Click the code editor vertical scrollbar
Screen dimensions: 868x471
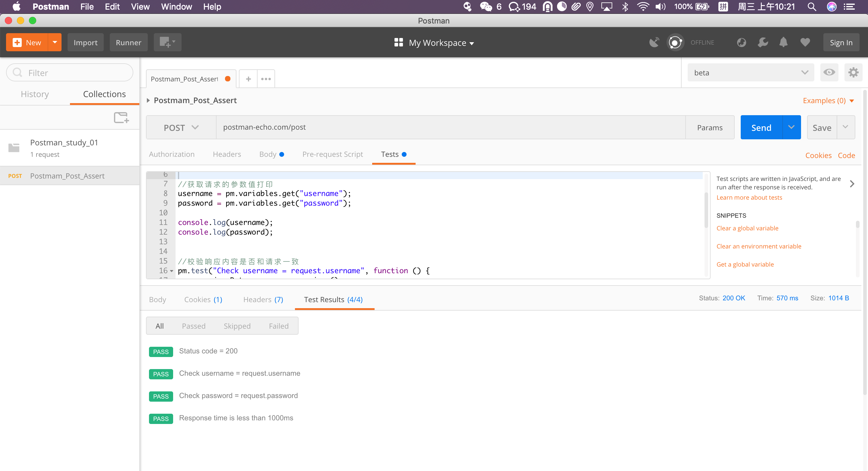coord(706,210)
